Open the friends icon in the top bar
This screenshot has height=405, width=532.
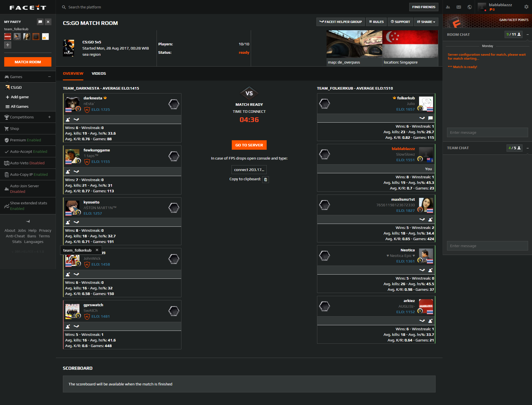[x=448, y=7]
